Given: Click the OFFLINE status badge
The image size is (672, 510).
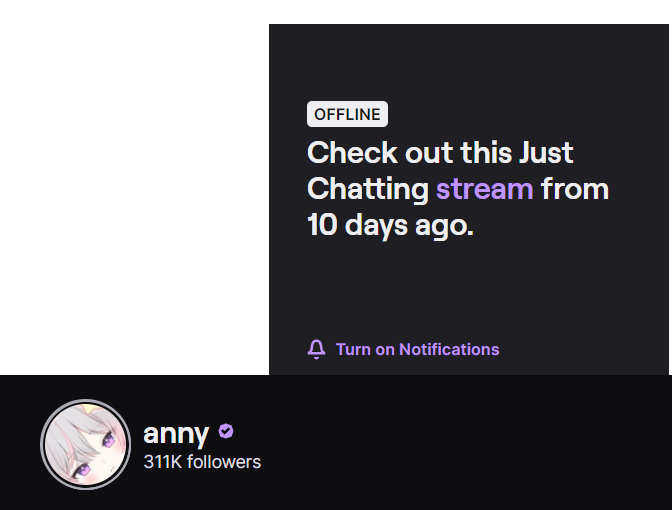Looking at the screenshot, I should (347, 114).
